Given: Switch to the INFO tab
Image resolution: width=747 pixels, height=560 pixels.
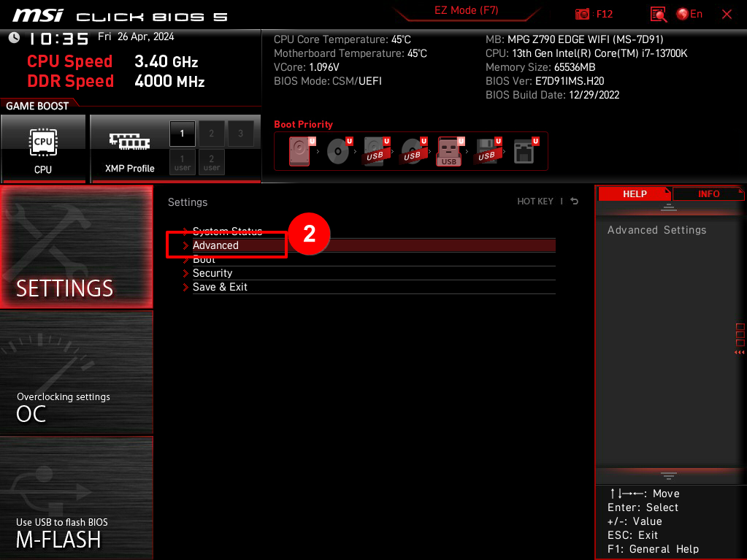Looking at the screenshot, I should point(708,193).
